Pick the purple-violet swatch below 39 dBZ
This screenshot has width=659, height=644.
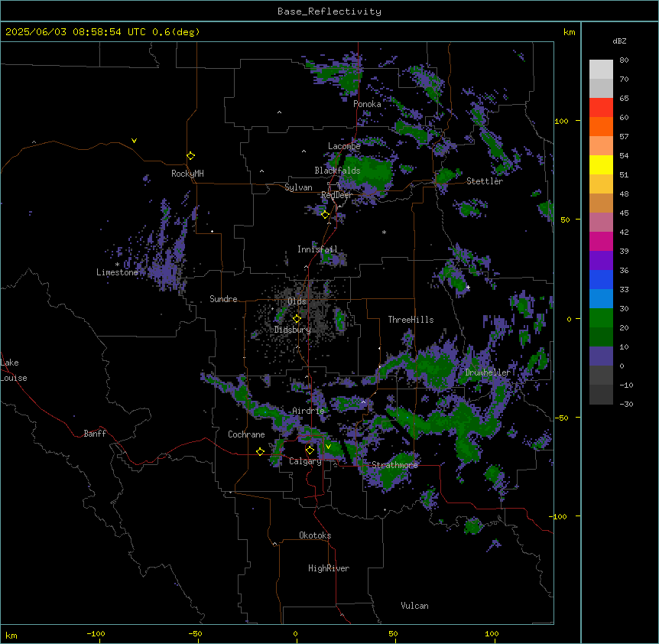(601, 261)
